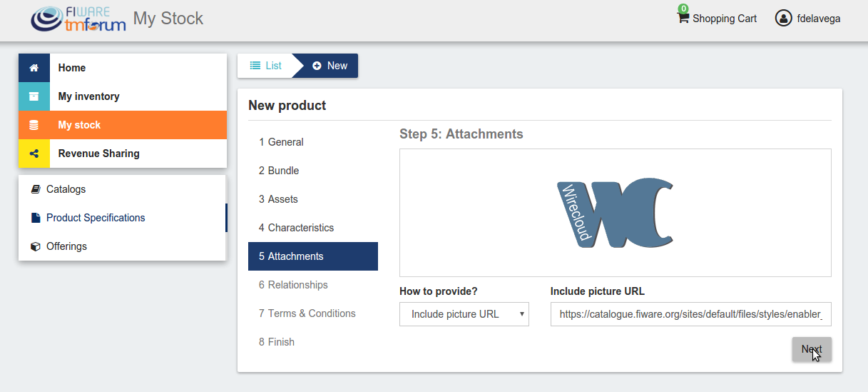Switch to the New tab

(330, 66)
